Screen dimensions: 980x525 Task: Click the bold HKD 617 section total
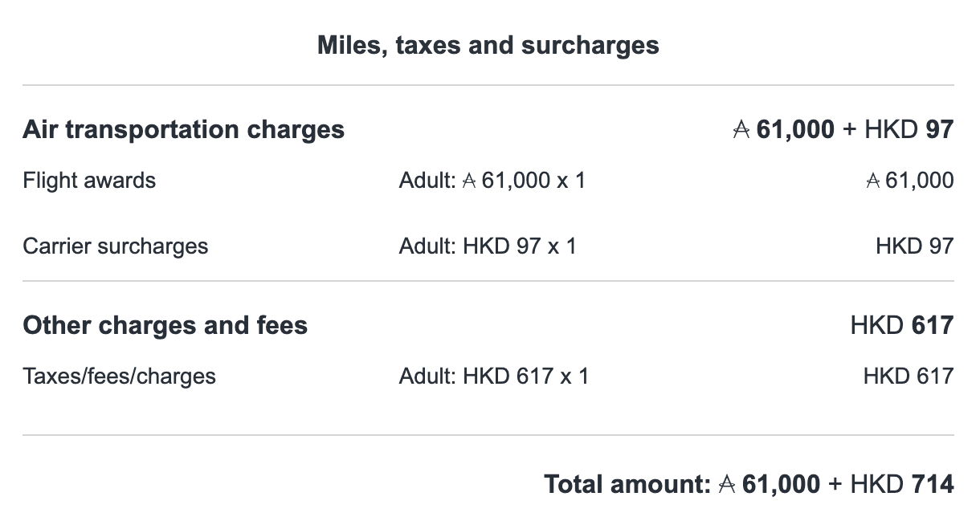902,325
